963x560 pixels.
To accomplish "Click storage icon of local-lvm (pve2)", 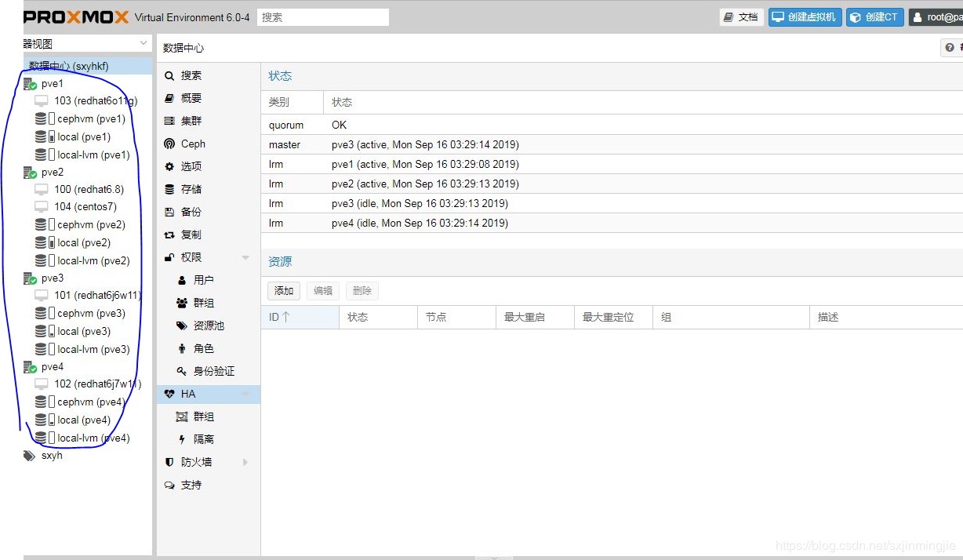I will point(45,261).
